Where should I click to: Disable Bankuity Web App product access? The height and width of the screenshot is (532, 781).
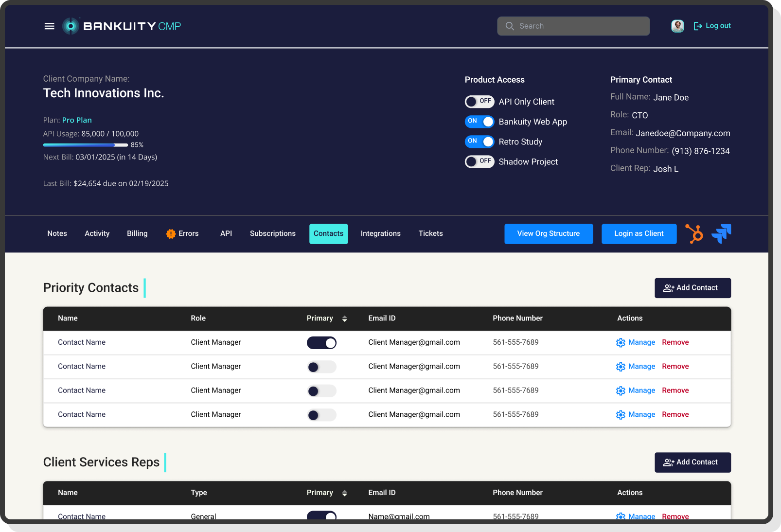coord(479,122)
